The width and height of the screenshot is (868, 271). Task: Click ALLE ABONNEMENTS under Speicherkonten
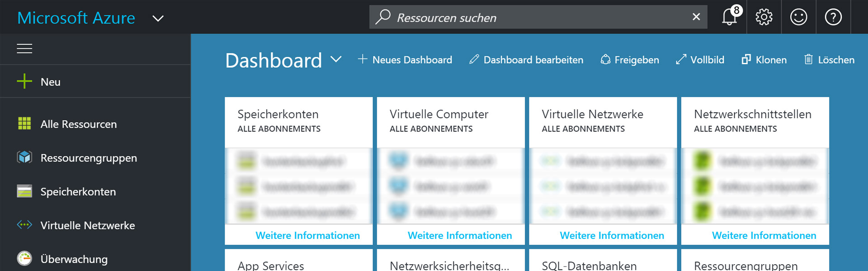pyautogui.click(x=279, y=129)
